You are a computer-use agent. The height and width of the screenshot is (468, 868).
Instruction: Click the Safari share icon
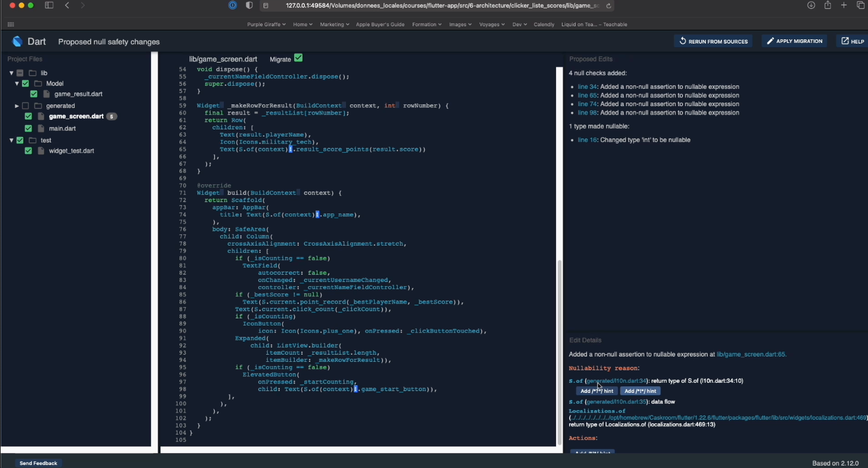(x=827, y=5)
